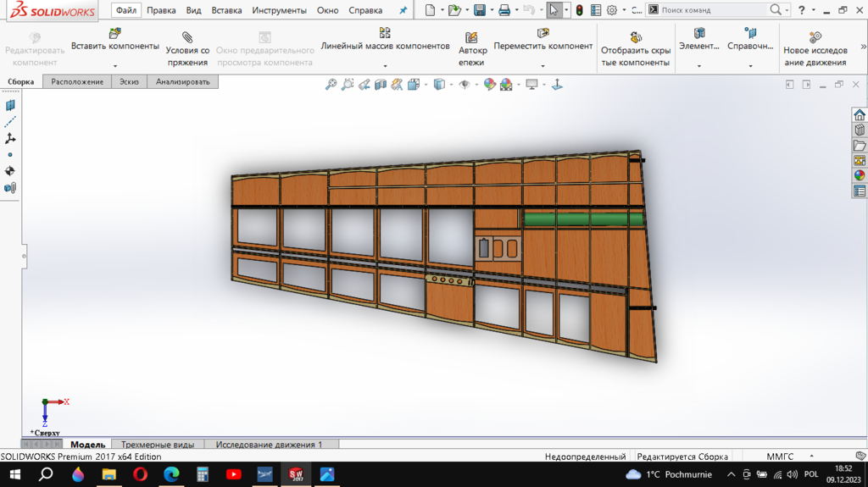
Task: Activate the Section View tool icon
Action: coord(381,85)
